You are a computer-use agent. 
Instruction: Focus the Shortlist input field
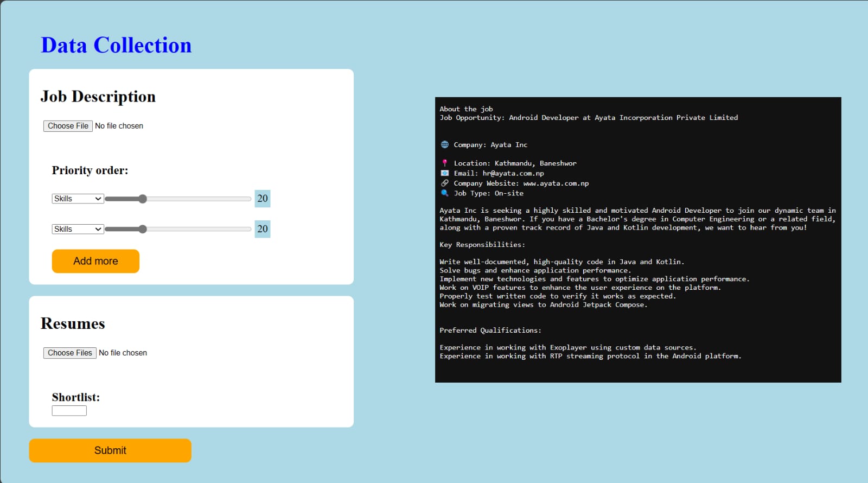tap(69, 411)
